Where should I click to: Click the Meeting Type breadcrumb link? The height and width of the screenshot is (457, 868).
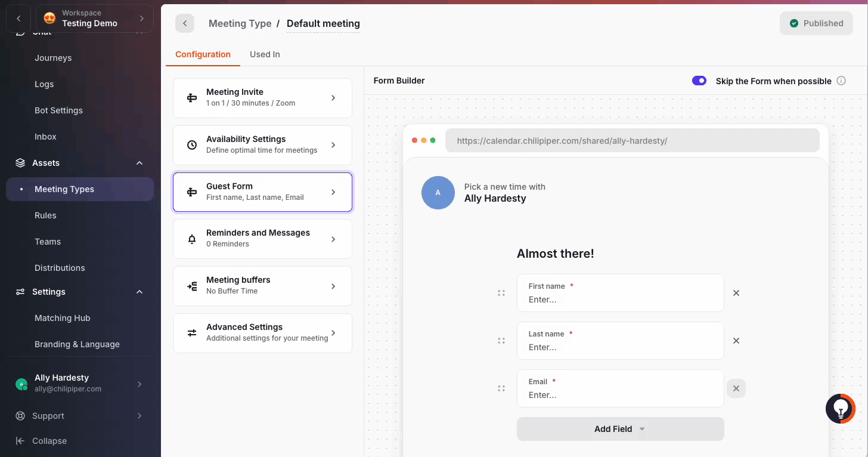(240, 23)
